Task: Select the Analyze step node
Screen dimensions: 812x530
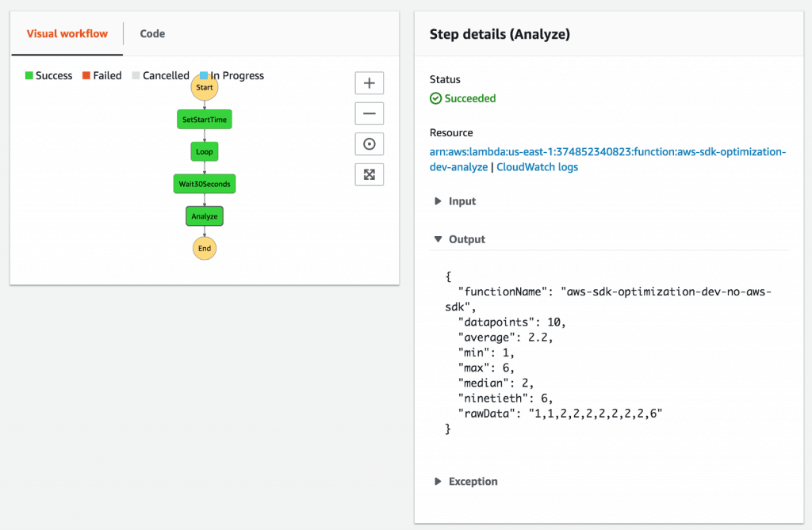Action: [x=205, y=216]
